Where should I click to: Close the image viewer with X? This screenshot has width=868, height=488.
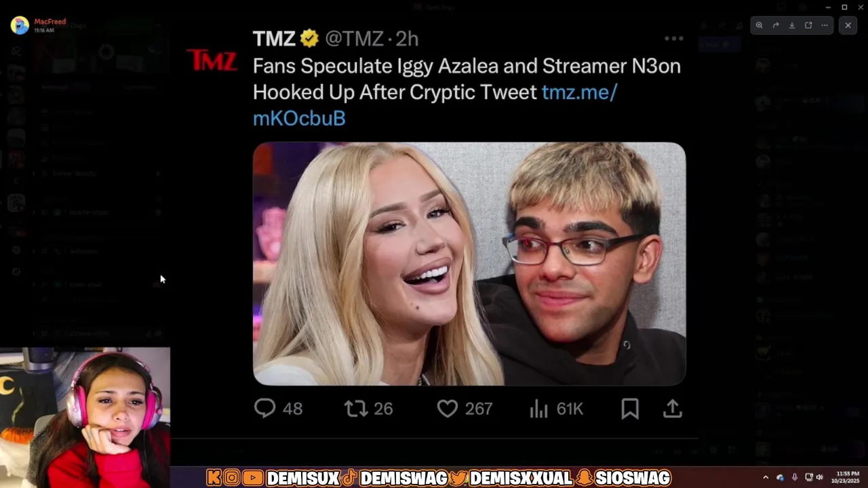tap(848, 25)
